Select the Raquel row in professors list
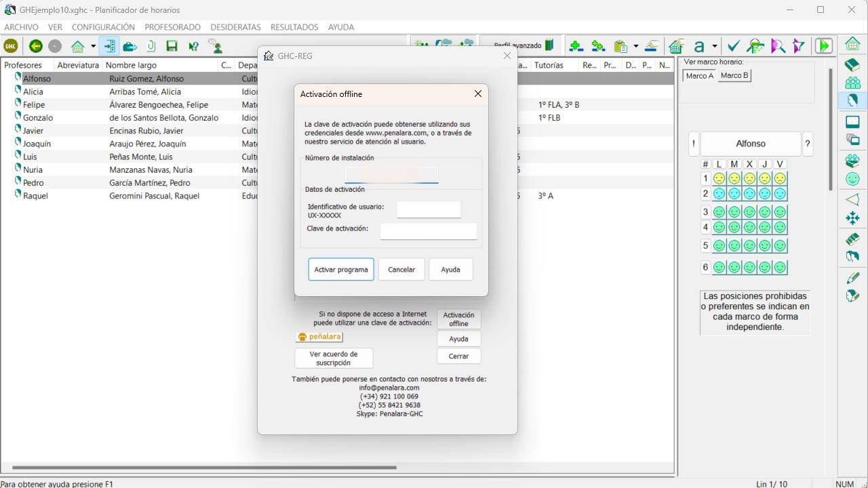This screenshot has height=488, width=868. coord(337,195)
